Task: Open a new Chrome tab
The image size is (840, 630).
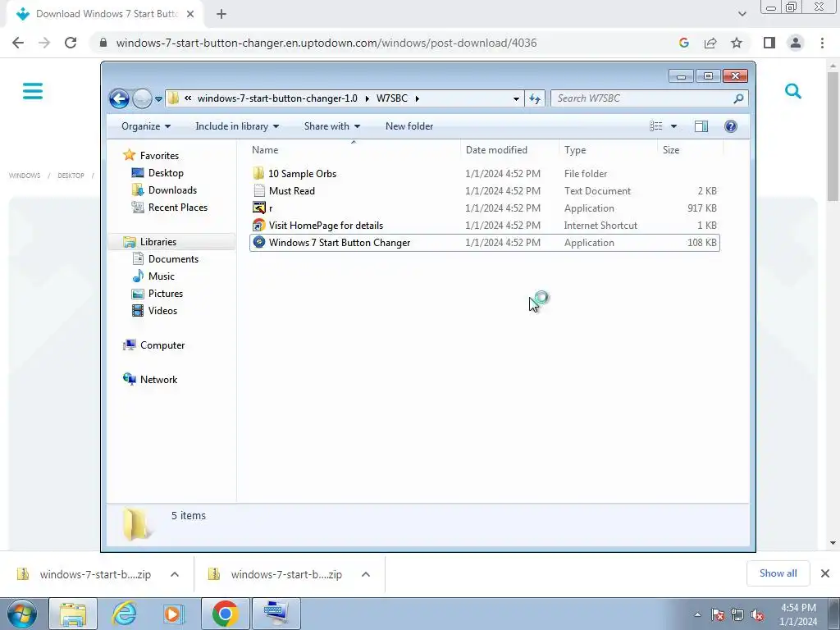Action: (221, 15)
